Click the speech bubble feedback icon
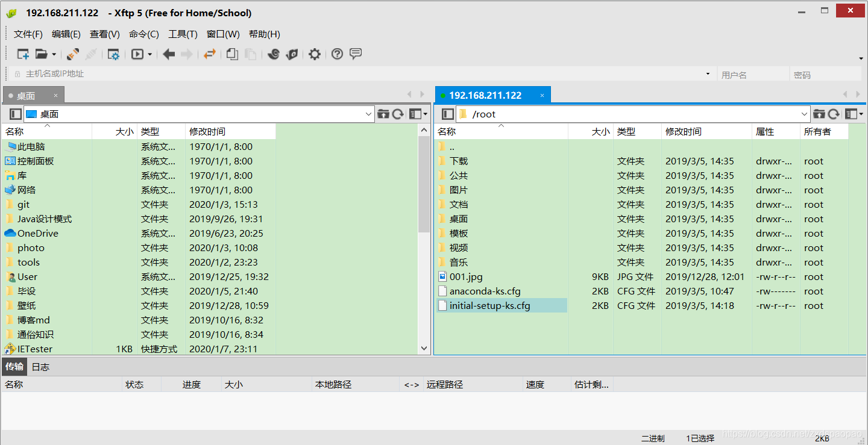The image size is (868, 445). pyautogui.click(x=356, y=54)
